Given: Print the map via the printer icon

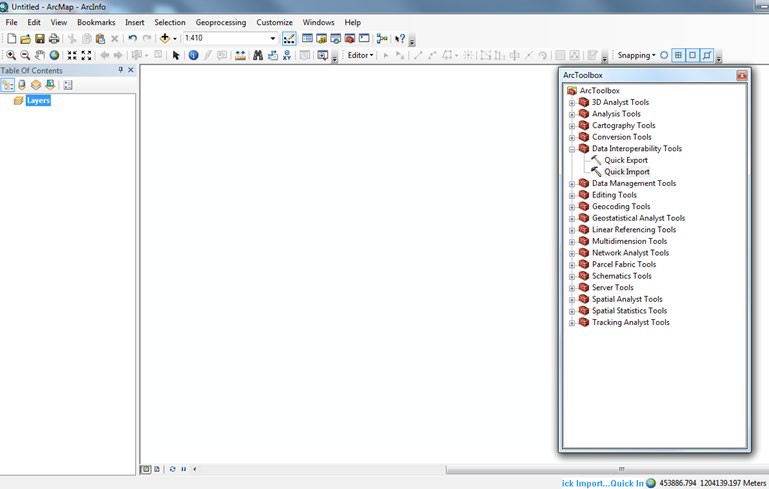Looking at the screenshot, I should tap(54, 38).
